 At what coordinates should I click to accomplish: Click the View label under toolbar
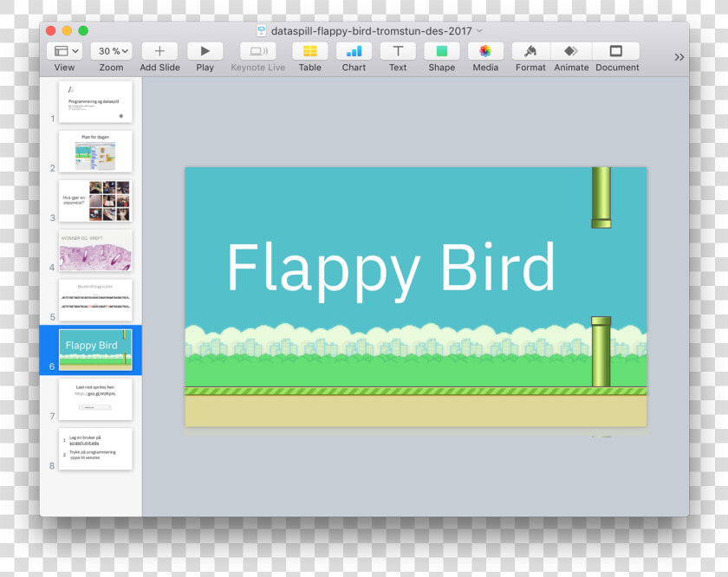pos(64,68)
